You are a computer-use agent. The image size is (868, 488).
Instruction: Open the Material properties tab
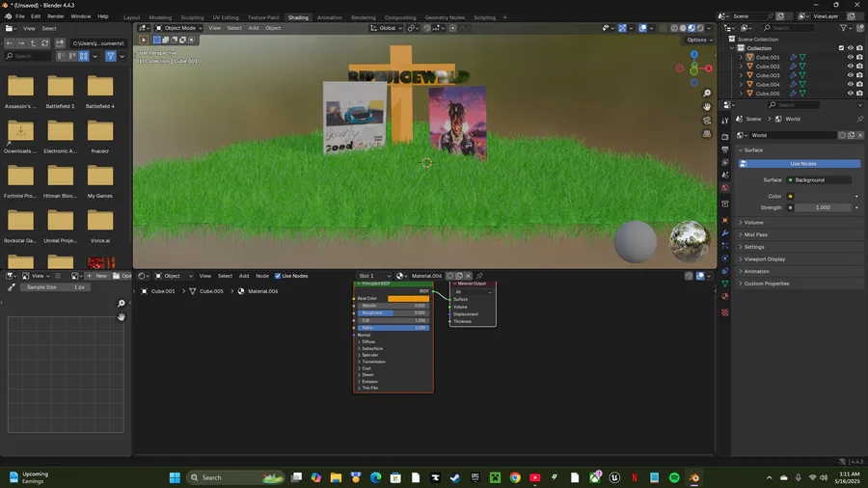pos(725,297)
